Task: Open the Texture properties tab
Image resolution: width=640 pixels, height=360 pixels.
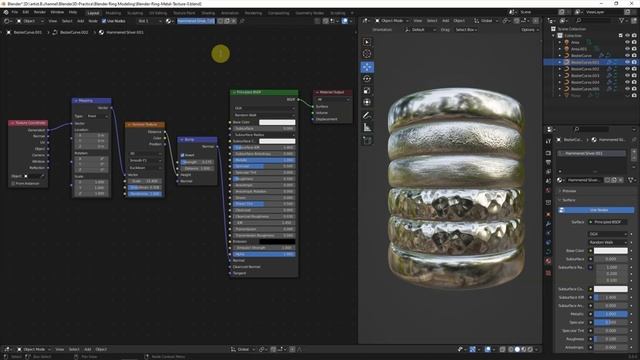Action: point(548,273)
